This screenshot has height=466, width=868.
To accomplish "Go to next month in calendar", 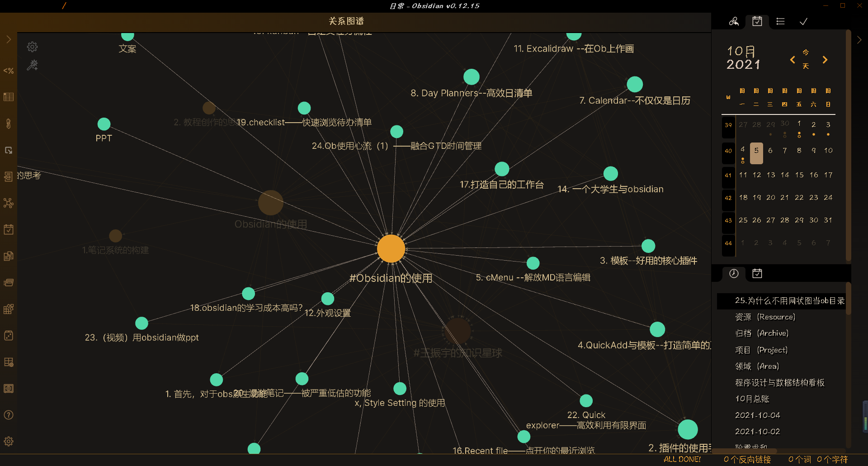I will point(825,60).
